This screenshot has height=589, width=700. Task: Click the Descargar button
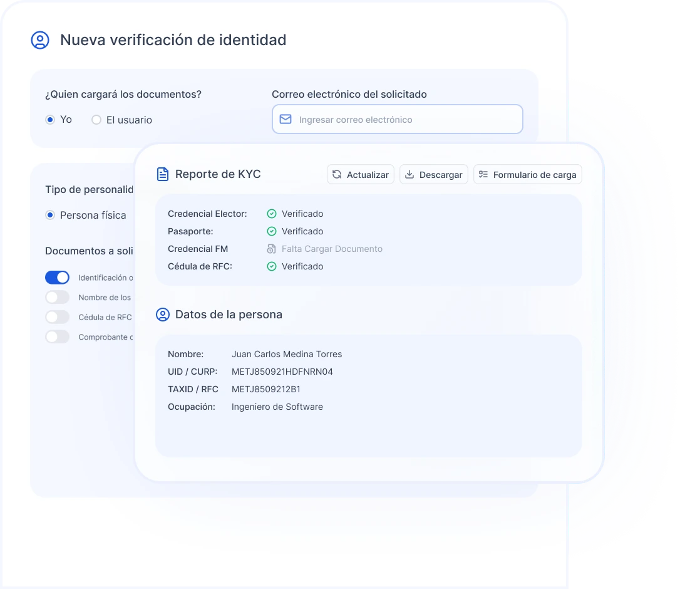434,174
